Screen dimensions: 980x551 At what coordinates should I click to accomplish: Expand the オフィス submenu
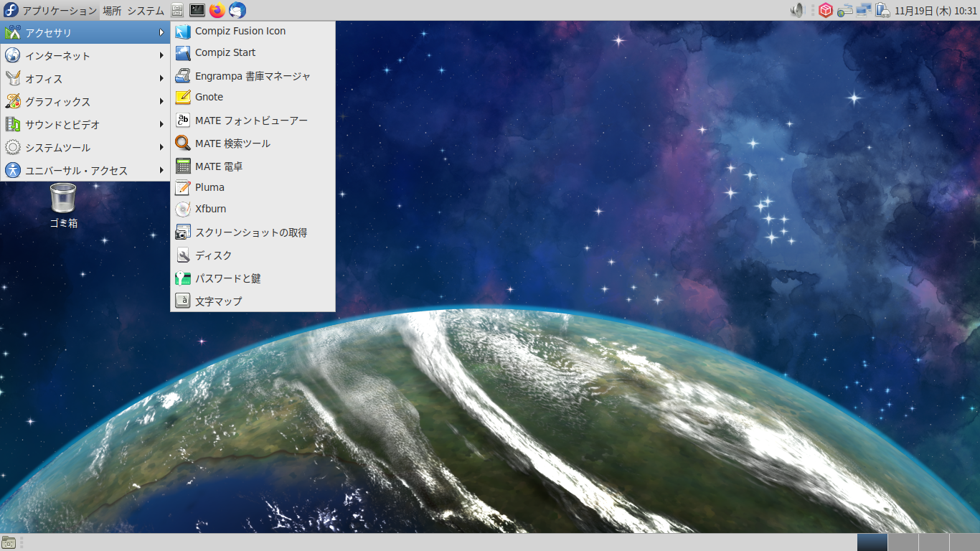(85, 79)
